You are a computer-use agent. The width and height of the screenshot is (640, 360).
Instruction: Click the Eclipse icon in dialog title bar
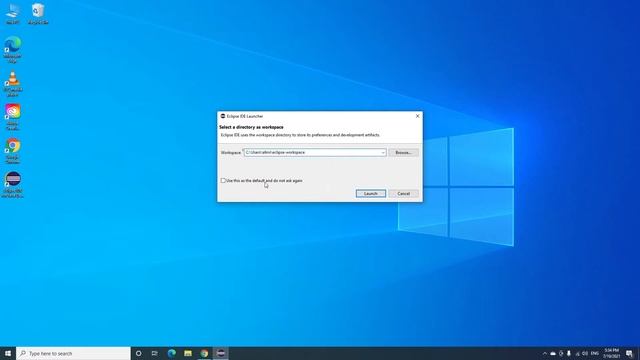223,116
